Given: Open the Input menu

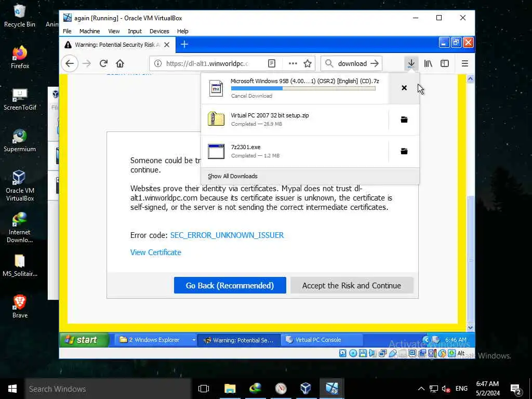Looking at the screenshot, I should pos(135,31).
